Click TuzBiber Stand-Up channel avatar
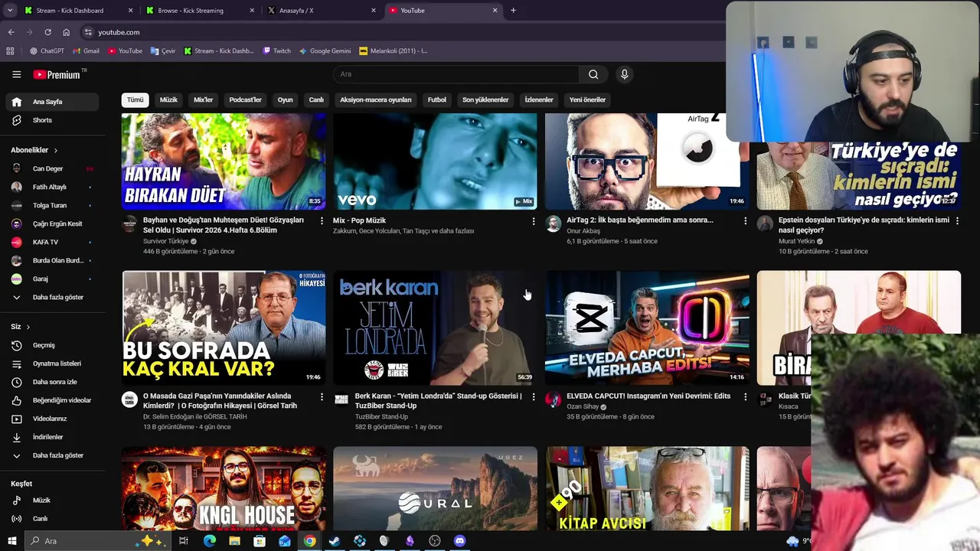The height and width of the screenshot is (551, 980). 341,399
